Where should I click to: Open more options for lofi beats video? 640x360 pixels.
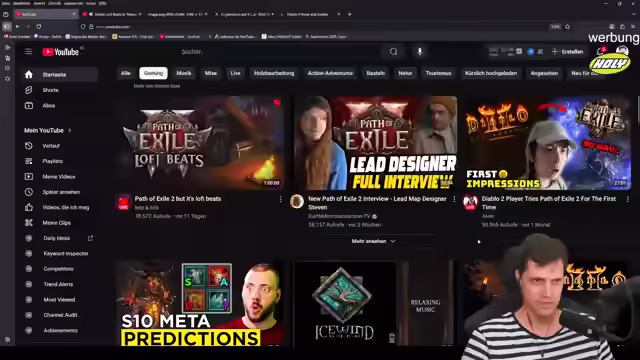tap(280, 199)
